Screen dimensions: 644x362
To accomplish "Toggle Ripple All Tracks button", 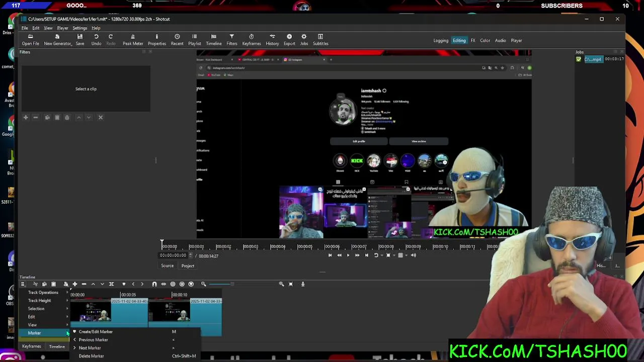I will pyautogui.click(x=182, y=284).
